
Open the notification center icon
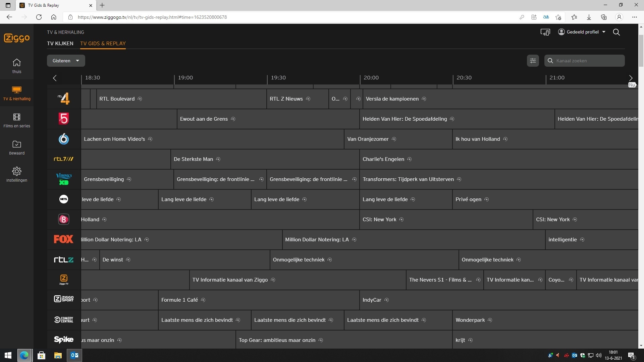[631, 355]
